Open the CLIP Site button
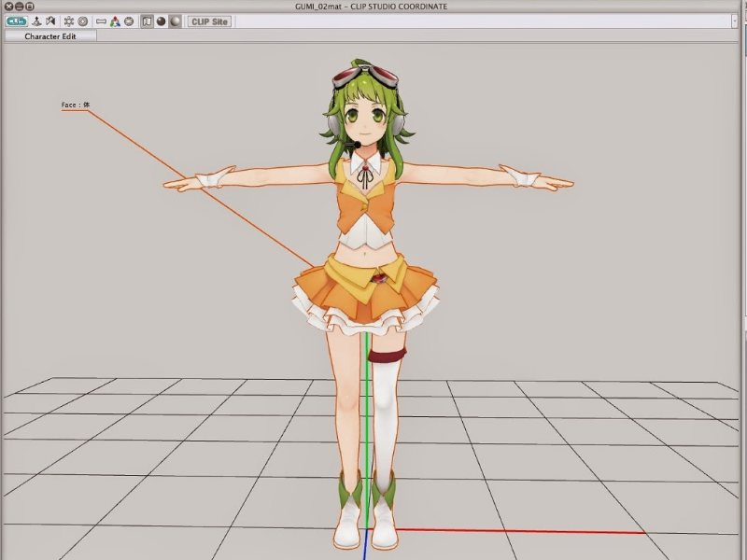 click(209, 21)
